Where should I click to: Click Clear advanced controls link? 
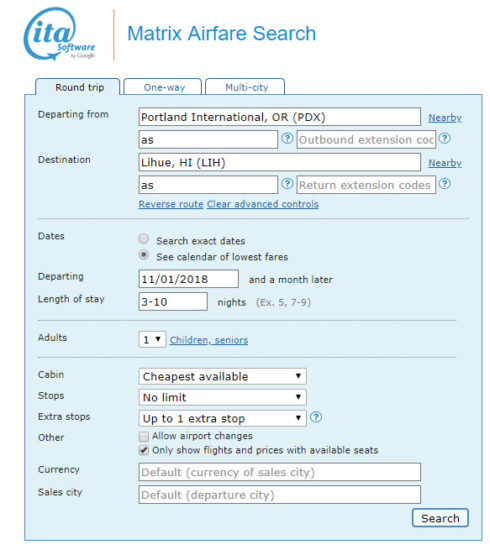pos(263,204)
